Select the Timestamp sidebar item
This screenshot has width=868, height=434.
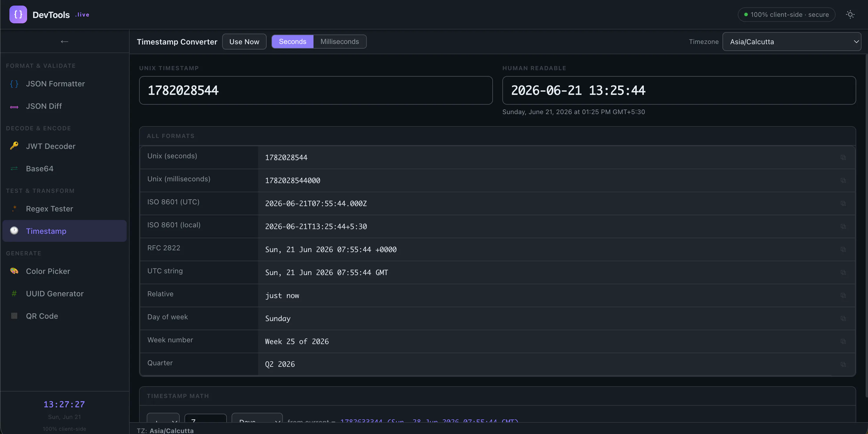[x=64, y=231]
